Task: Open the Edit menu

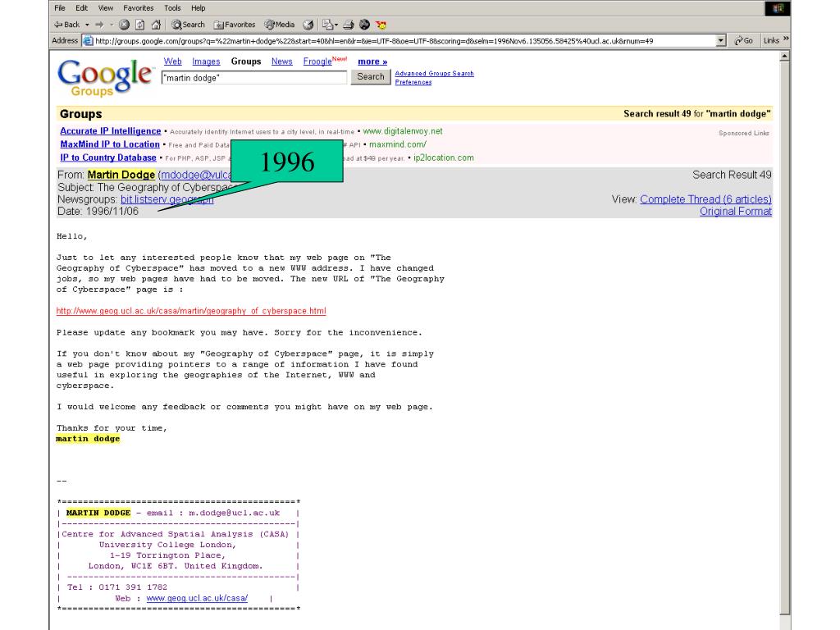Action: coord(81,8)
